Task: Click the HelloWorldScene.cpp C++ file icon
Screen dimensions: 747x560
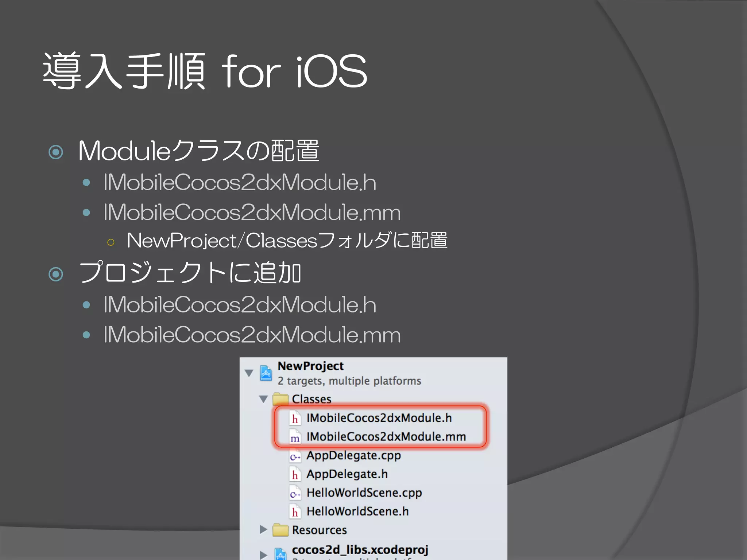Action: tap(295, 493)
